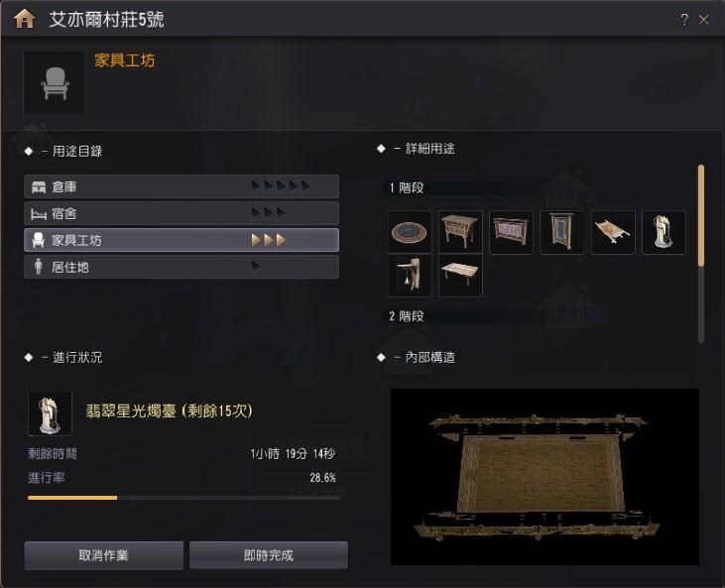The height and width of the screenshot is (588, 725).
Task: Select the wooden drawer table icon
Action: [460, 232]
